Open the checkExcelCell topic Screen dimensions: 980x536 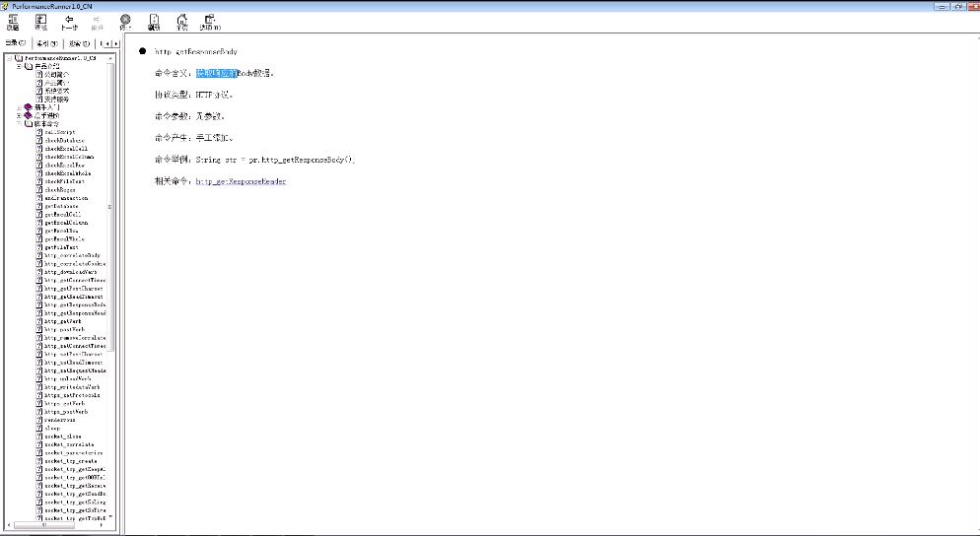coord(66,149)
